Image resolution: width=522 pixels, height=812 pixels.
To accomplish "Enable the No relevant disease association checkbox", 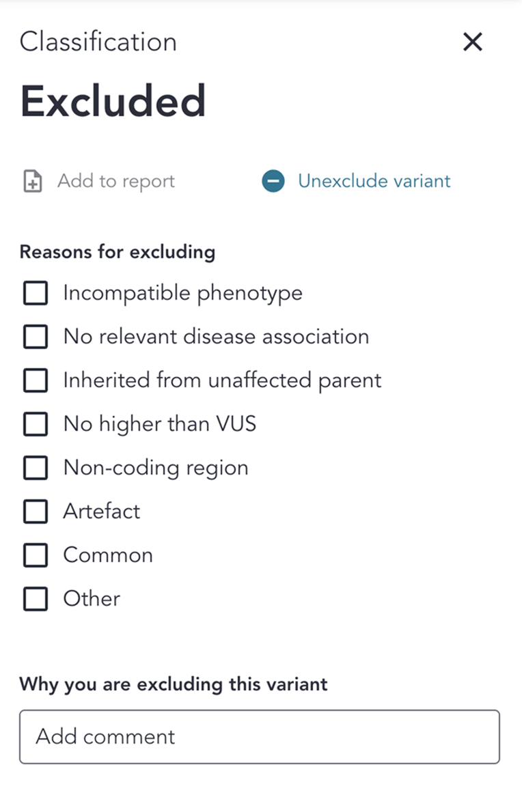I will pyautogui.click(x=35, y=337).
